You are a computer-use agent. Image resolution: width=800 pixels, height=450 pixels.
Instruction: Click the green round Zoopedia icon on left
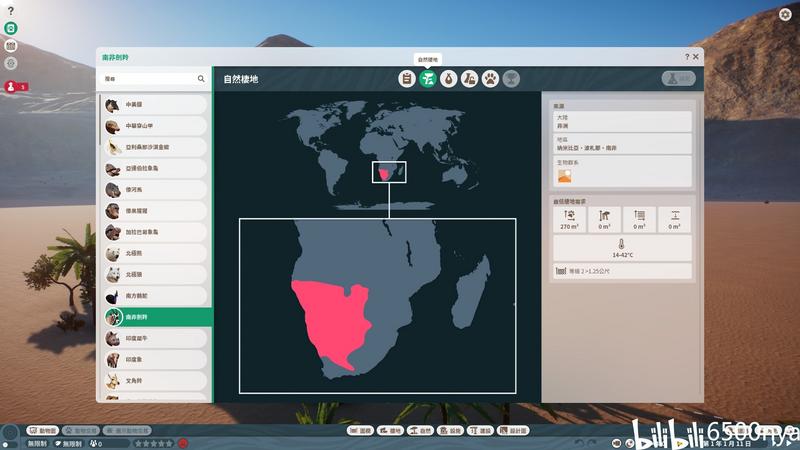pyautogui.click(x=11, y=28)
